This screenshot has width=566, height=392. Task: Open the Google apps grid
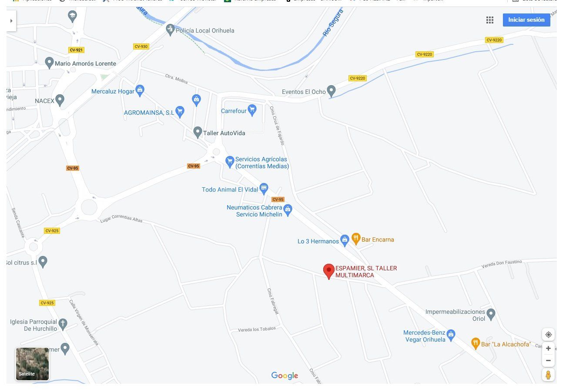point(490,20)
